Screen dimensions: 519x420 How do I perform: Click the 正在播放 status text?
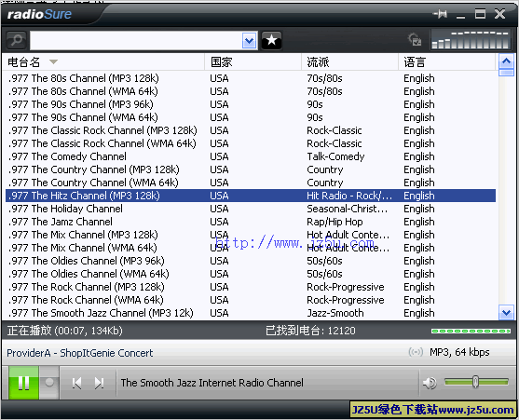[x=65, y=331]
